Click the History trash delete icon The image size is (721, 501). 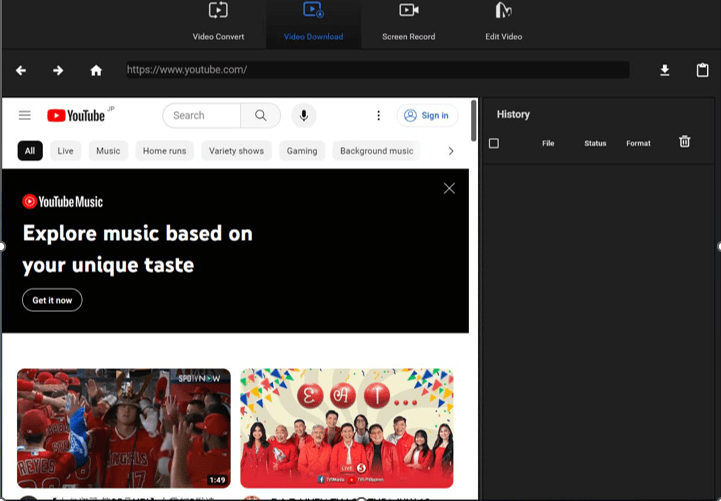684,141
